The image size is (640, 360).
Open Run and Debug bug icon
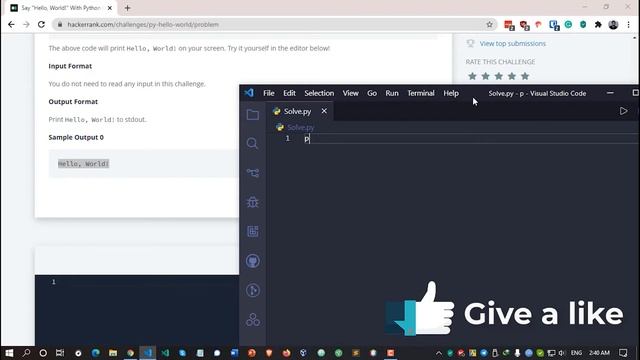pos(253,202)
